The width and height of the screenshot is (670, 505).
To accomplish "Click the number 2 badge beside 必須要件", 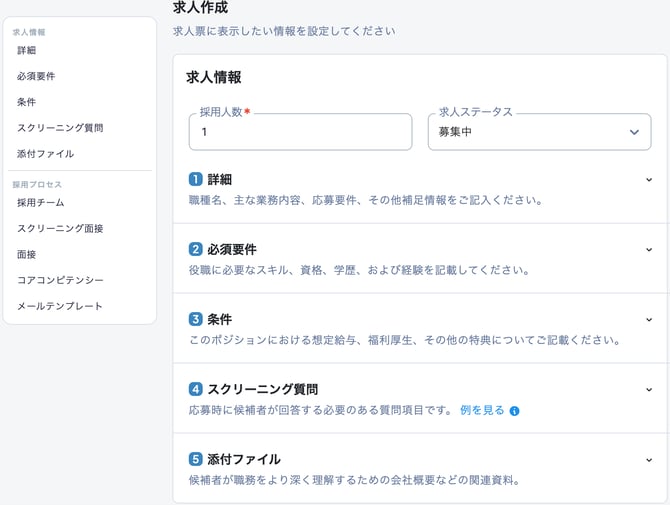I will [x=196, y=249].
